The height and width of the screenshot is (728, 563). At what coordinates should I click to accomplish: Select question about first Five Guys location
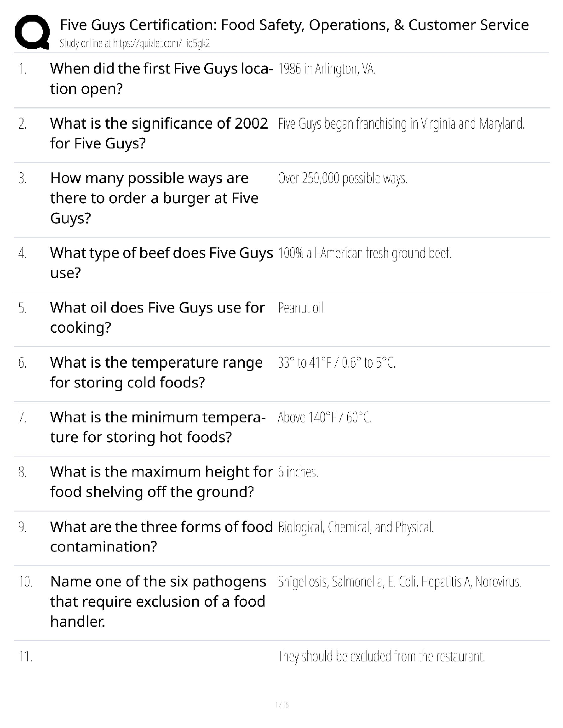161,78
